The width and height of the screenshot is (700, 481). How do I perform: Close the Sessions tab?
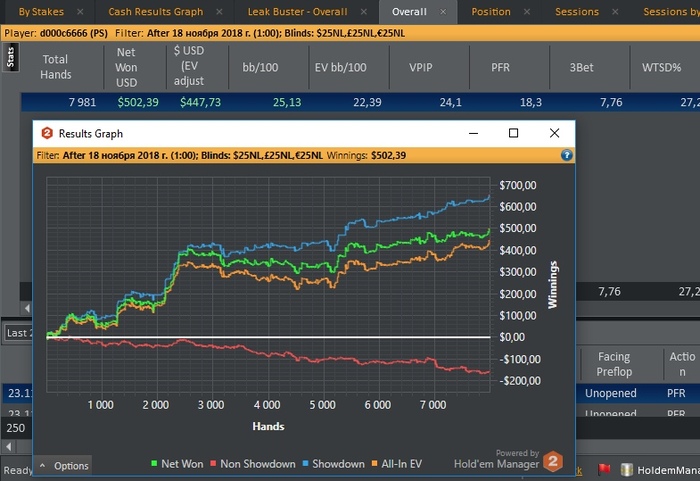tap(615, 12)
